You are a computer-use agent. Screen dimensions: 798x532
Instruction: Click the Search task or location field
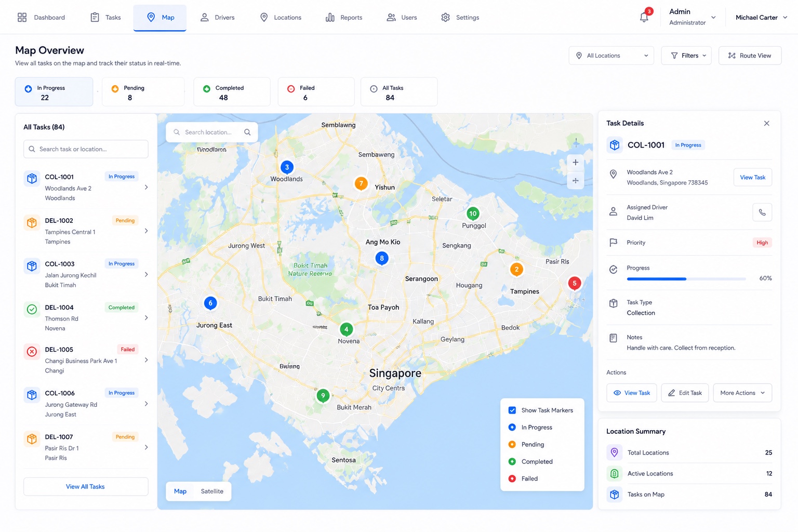click(x=86, y=149)
